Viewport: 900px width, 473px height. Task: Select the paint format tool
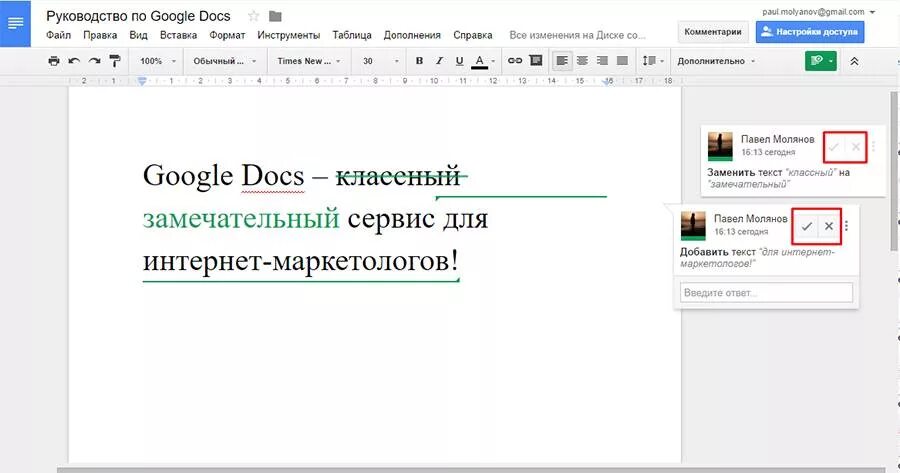(115, 61)
